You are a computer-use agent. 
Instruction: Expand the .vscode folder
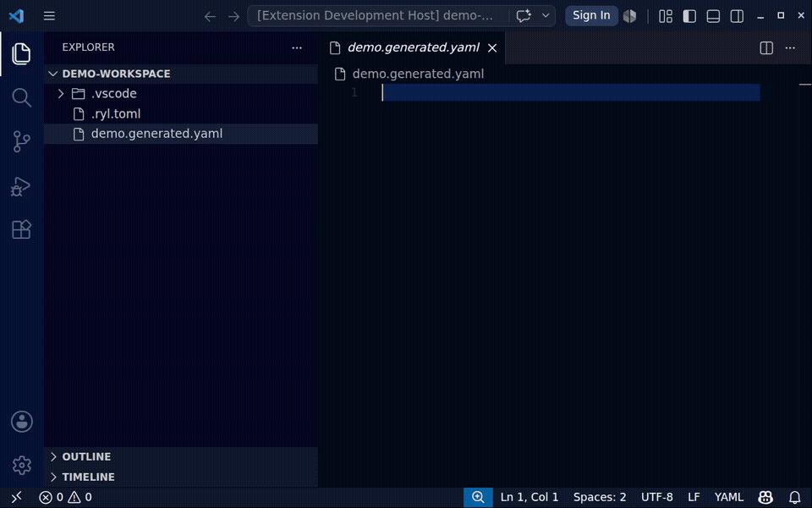click(181, 93)
